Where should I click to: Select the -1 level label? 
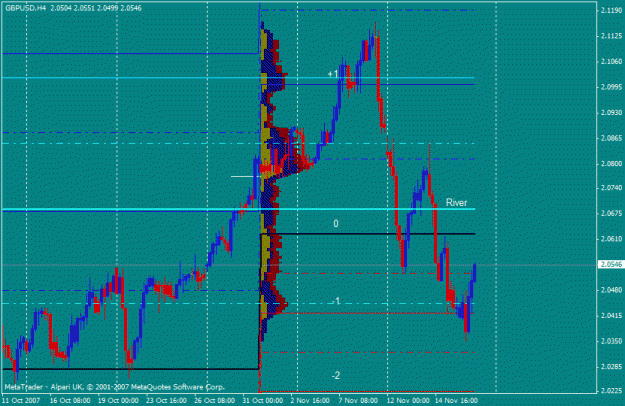(336, 301)
